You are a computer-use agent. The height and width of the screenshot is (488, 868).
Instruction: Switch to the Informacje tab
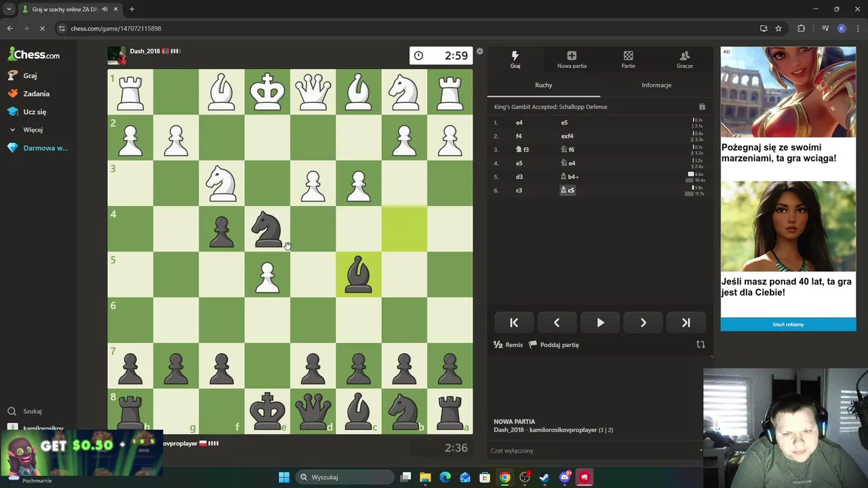coord(656,85)
